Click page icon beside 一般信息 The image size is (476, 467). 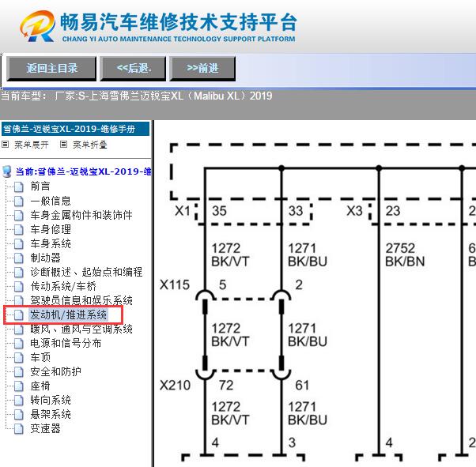(x=19, y=201)
